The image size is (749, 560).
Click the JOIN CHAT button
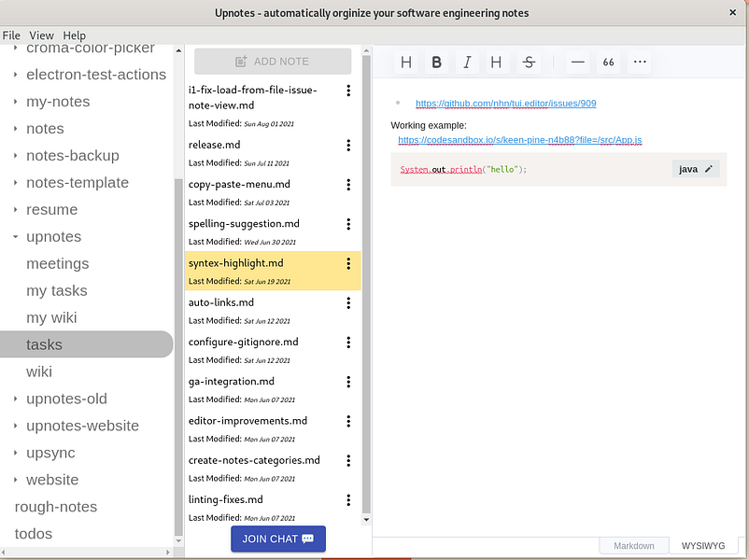[278, 539]
